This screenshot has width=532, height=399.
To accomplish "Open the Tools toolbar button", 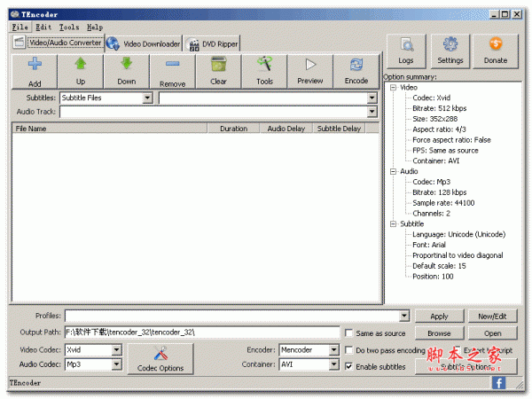I will point(264,72).
